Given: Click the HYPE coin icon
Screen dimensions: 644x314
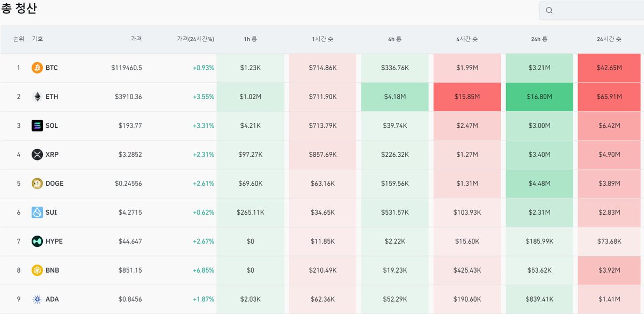Looking at the screenshot, I should [37, 241].
